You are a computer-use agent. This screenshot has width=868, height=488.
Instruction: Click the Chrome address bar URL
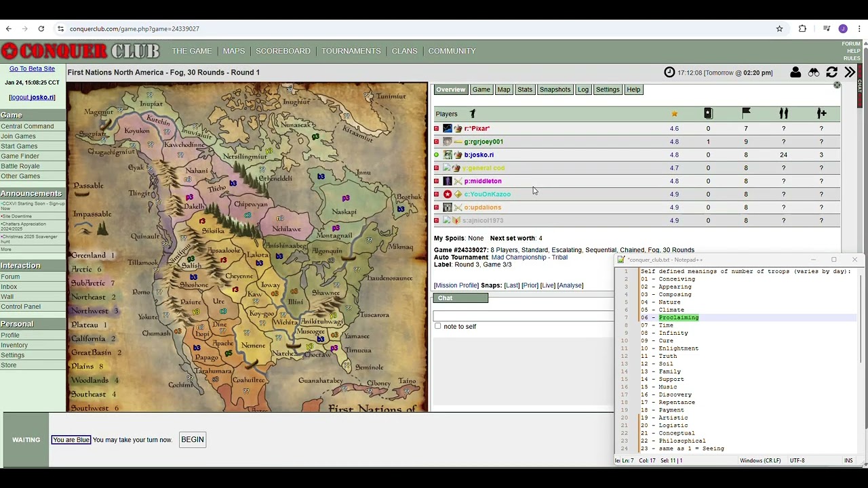[134, 29]
